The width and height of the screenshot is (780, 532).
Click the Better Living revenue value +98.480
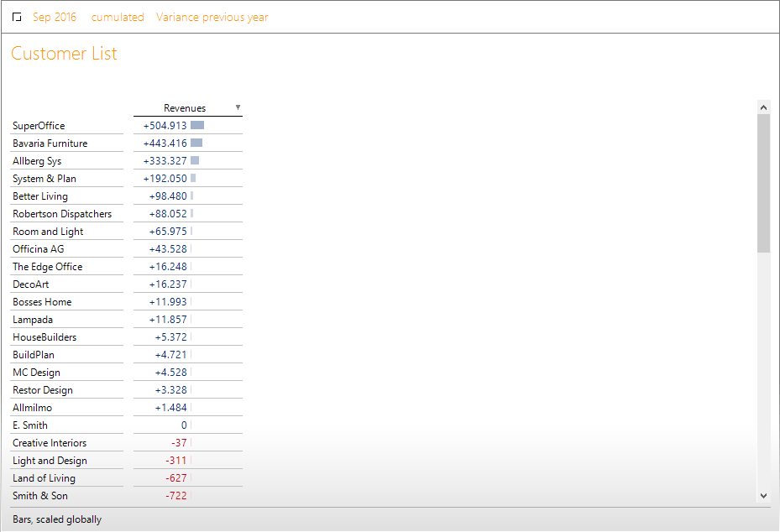tap(168, 196)
